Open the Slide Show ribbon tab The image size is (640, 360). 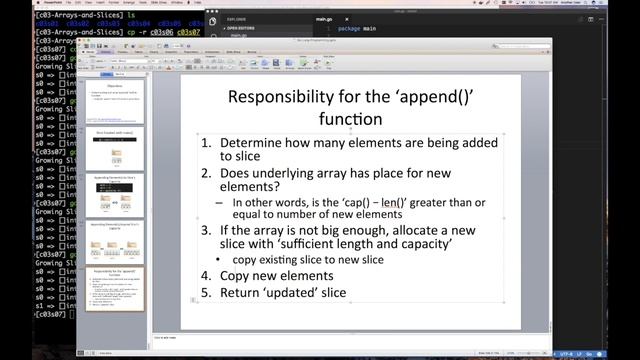pyautogui.click(x=233, y=52)
